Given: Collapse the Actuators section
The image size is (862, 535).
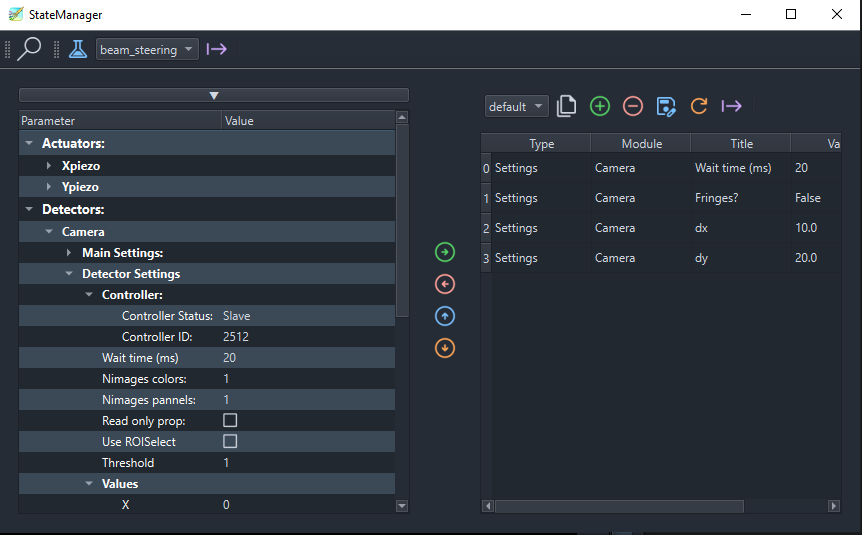Looking at the screenshot, I should [29, 143].
